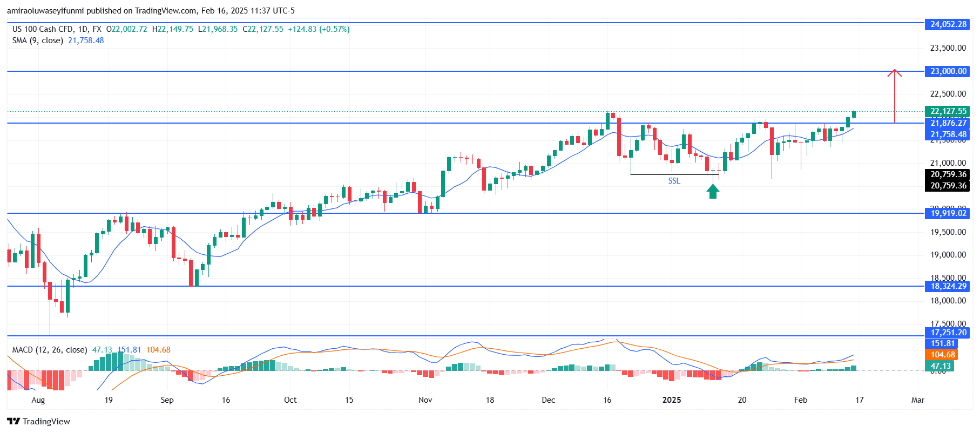Click the upper black 20,759.36 price label
Viewport: 980px width, 433px height.
[x=948, y=174]
